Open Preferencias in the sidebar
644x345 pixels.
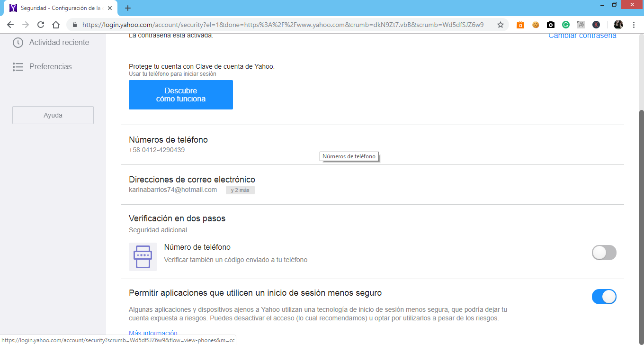coord(51,67)
